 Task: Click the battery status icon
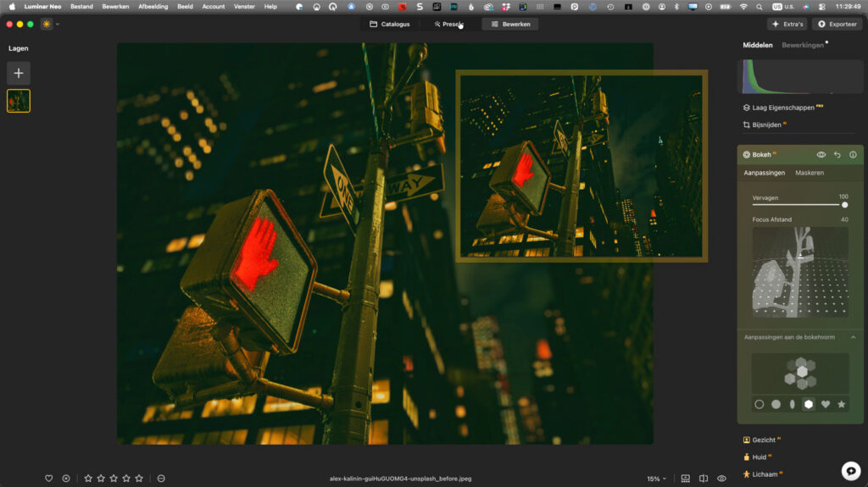[726, 7]
